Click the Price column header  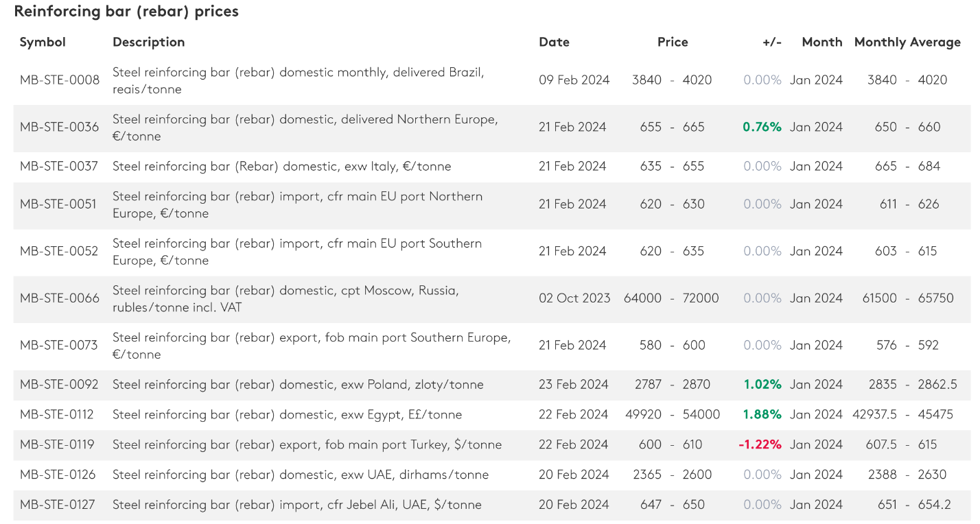pyautogui.click(x=672, y=43)
